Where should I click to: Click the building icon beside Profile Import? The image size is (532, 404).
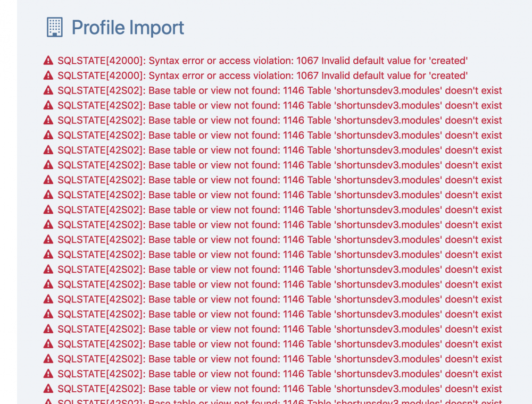coord(54,27)
